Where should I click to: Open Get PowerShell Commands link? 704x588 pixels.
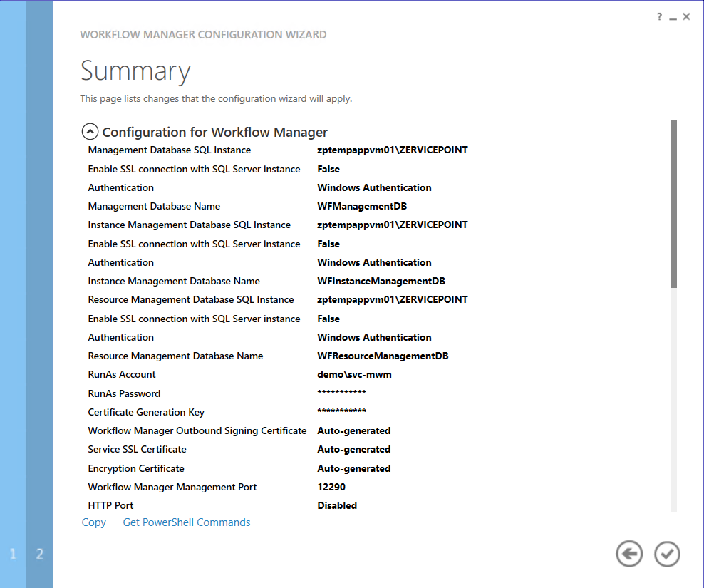(187, 522)
